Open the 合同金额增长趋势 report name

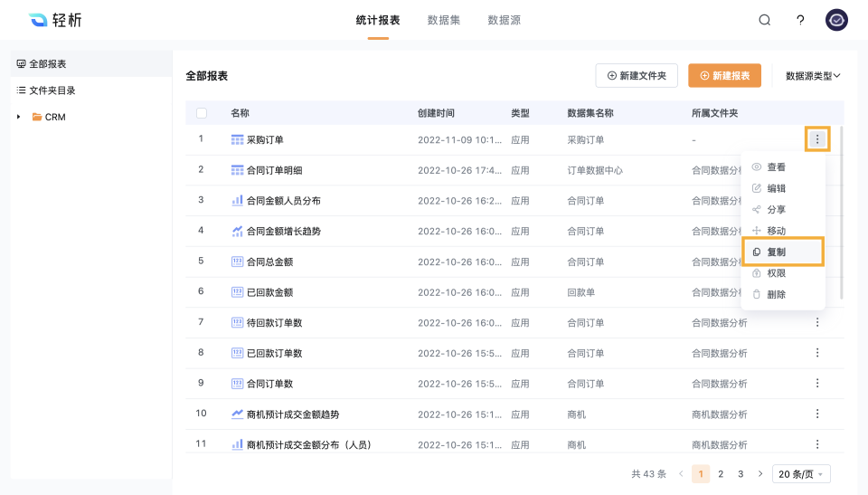click(283, 231)
